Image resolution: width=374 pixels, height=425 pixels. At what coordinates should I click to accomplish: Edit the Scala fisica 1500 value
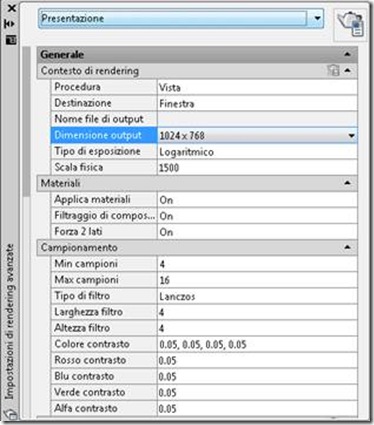click(257, 168)
